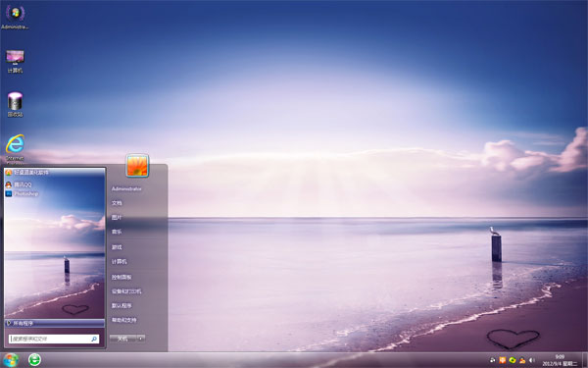Open 文档 in the Start menu
The width and height of the screenshot is (588, 368).
pyautogui.click(x=117, y=203)
